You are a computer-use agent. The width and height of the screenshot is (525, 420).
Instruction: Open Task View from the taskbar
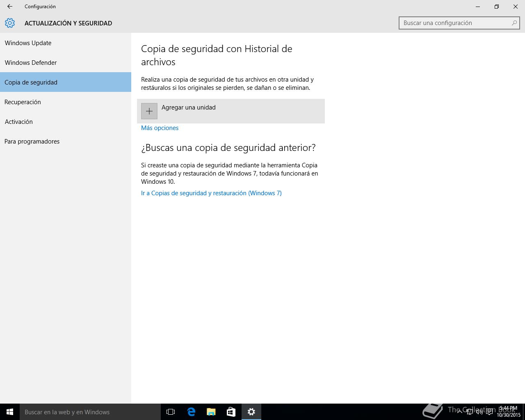(171, 412)
